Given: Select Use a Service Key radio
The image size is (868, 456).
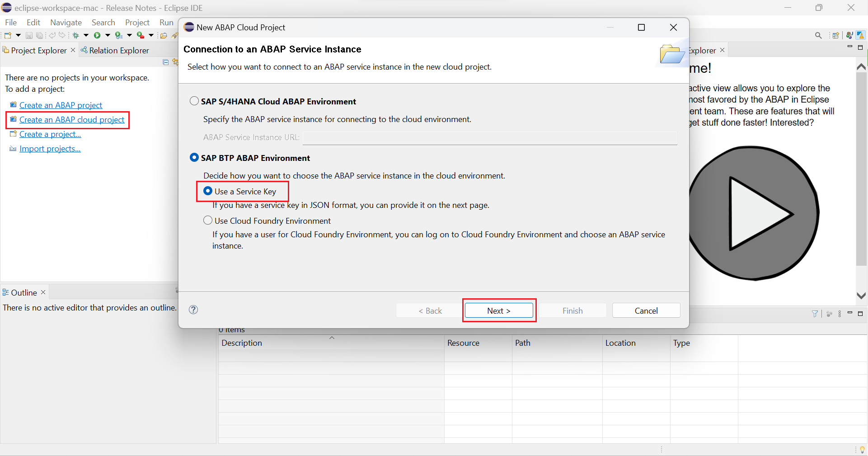Looking at the screenshot, I should [x=208, y=191].
